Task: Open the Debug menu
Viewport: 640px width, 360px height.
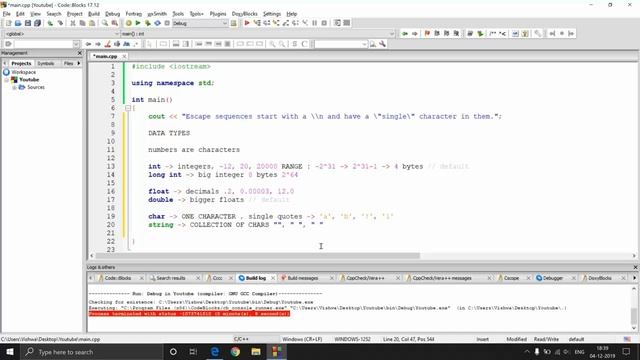Action: [x=113, y=14]
